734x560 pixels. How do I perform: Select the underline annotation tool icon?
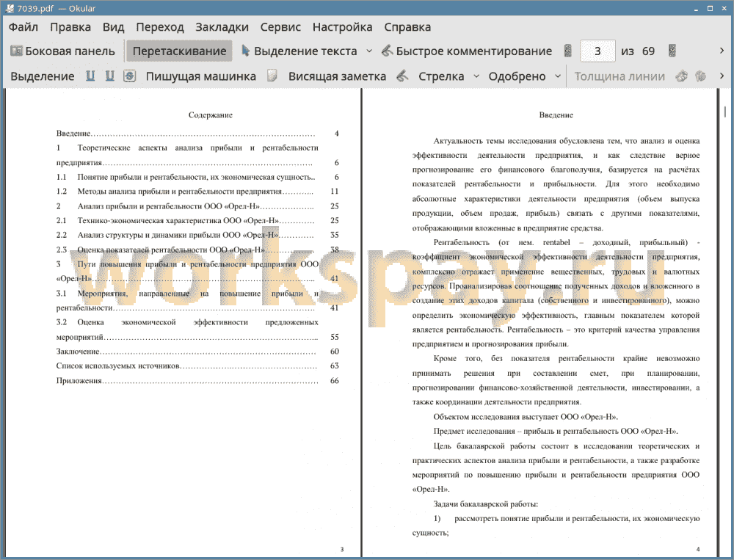[90, 76]
